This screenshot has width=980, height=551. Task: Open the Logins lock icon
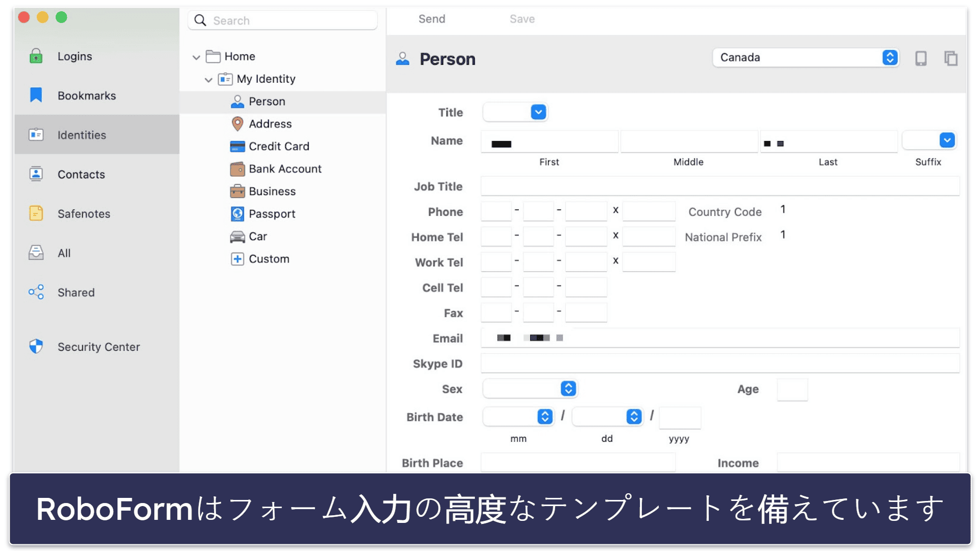click(36, 56)
